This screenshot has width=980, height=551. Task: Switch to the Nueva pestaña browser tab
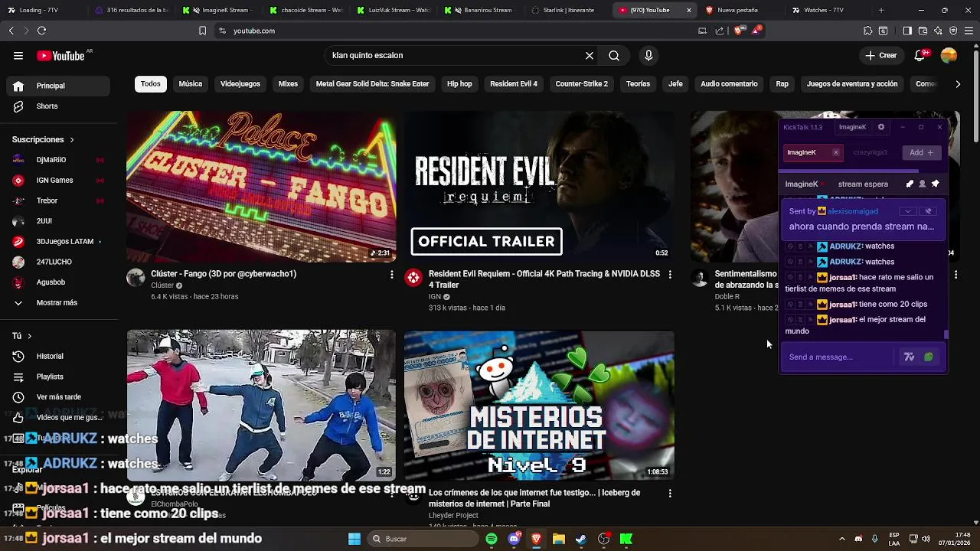tap(737, 10)
